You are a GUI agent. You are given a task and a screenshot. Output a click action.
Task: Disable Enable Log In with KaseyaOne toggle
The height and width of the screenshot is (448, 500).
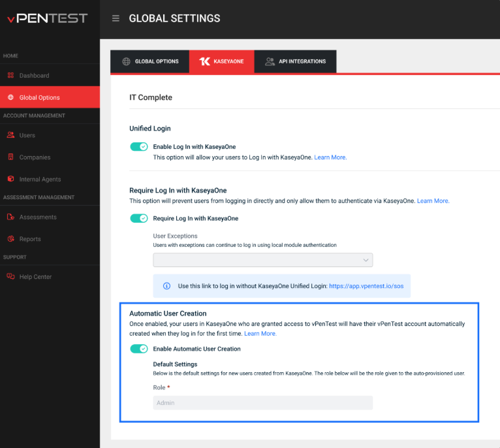point(139,147)
